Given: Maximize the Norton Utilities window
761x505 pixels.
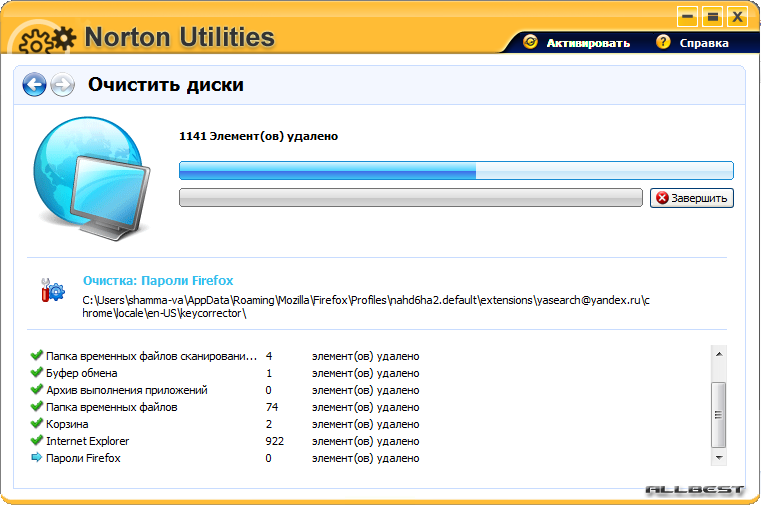Looking at the screenshot, I should 712,17.
